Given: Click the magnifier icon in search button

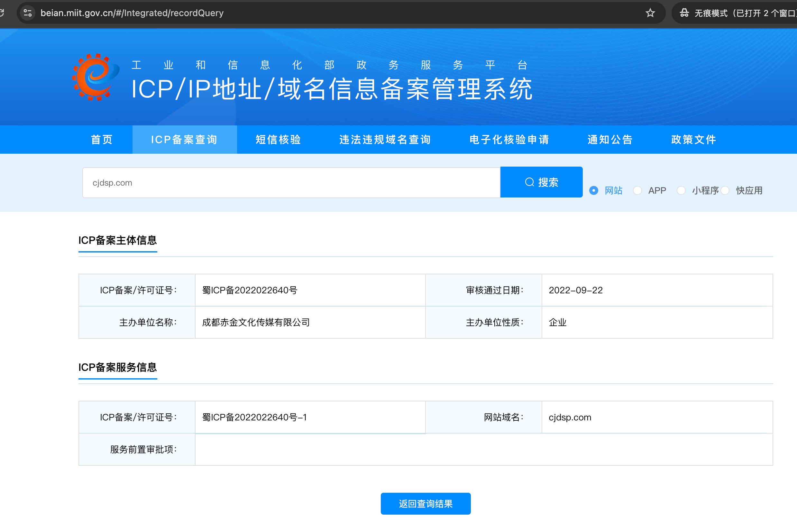Looking at the screenshot, I should (529, 182).
